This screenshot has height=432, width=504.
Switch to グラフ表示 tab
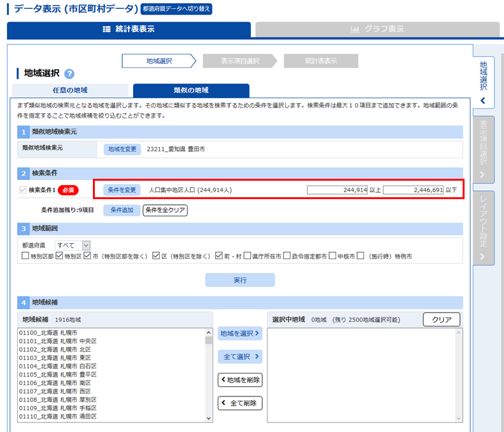pyautogui.click(x=377, y=29)
